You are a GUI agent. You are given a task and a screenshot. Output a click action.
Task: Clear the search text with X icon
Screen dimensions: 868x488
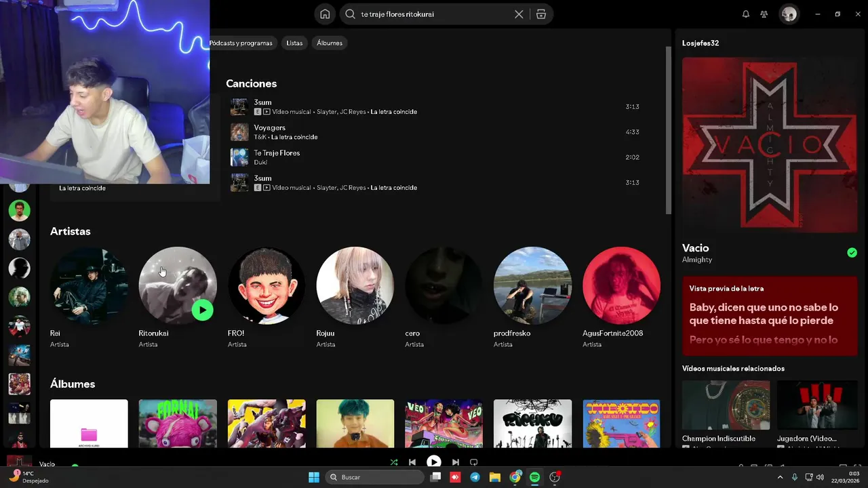coord(519,14)
